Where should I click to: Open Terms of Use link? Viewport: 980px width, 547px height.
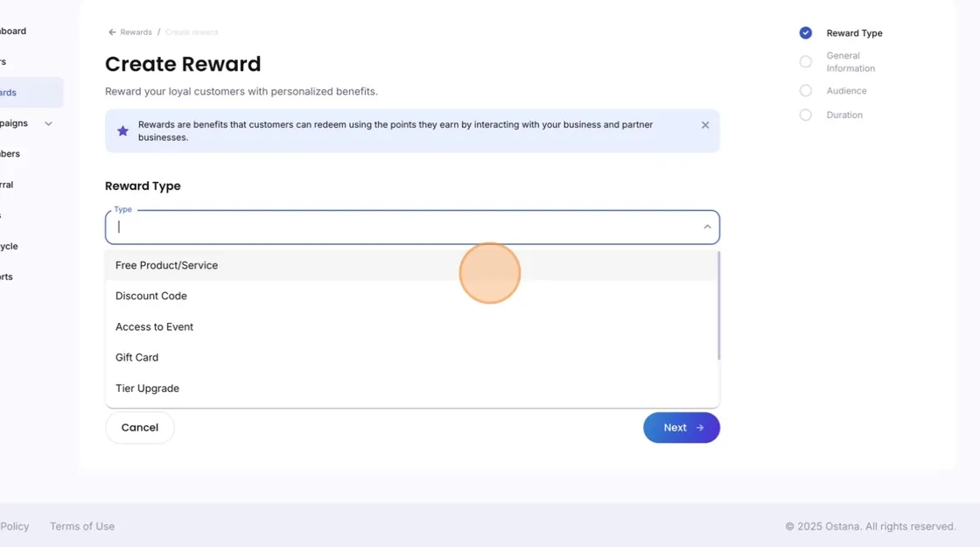[x=82, y=526]
